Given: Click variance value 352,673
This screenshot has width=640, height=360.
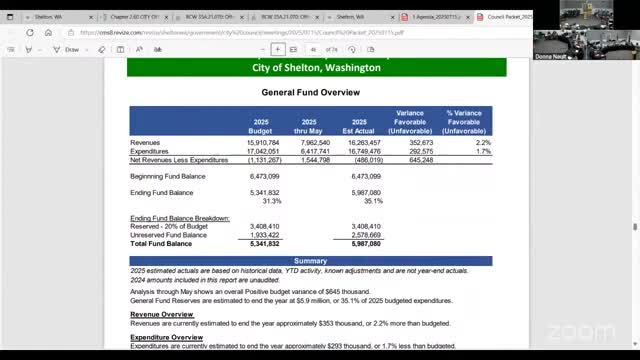Looking at the screenshot, I should coord(421,143).
